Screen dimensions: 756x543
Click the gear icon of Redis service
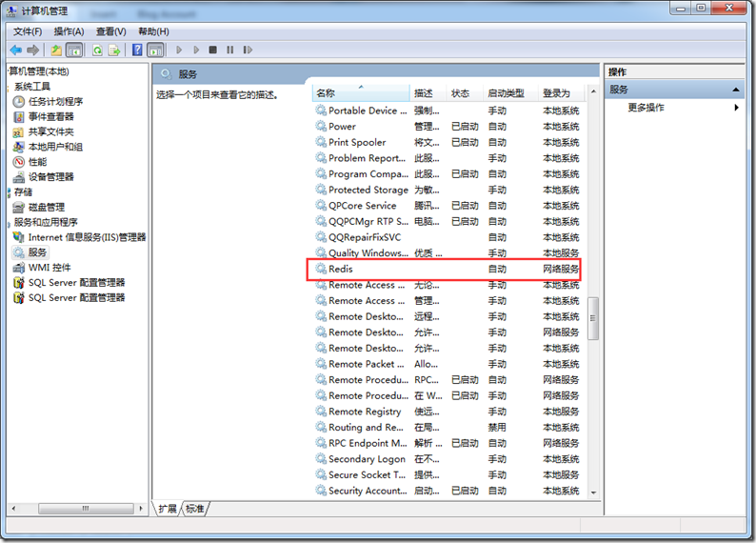click(x=321, y=269)
